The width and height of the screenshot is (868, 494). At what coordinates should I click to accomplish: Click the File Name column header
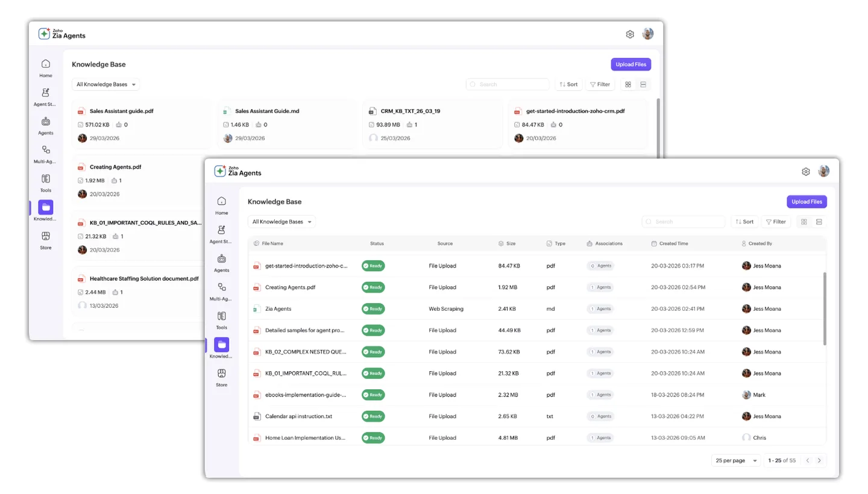coord(269,243)
